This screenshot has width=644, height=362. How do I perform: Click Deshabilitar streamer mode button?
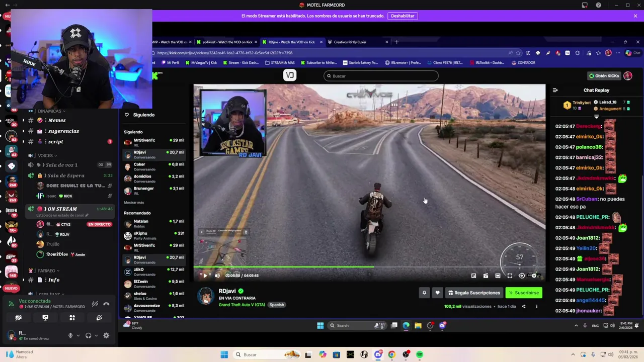click(403, 16)
